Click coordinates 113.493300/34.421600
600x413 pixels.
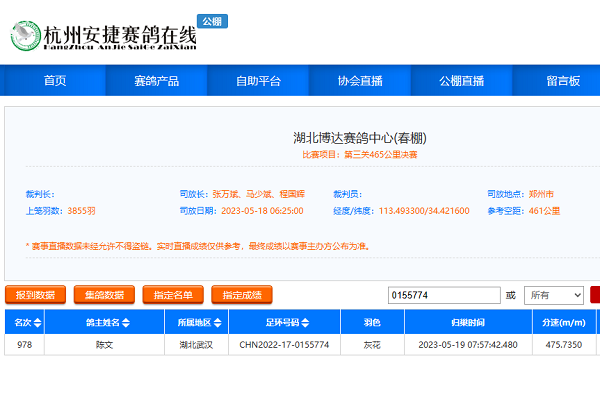coord(424,211)
